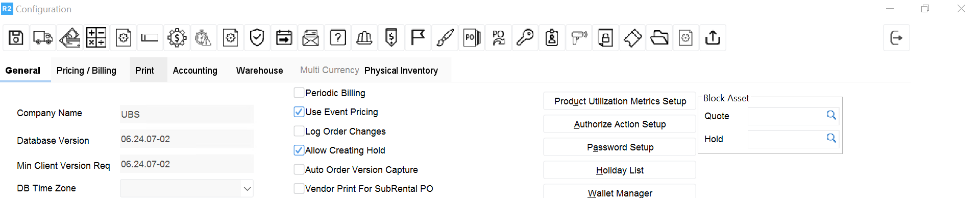Screen dimensions: 980x198
Task: Open the shield checkmark icon
Action: click(x=257, y=38)
